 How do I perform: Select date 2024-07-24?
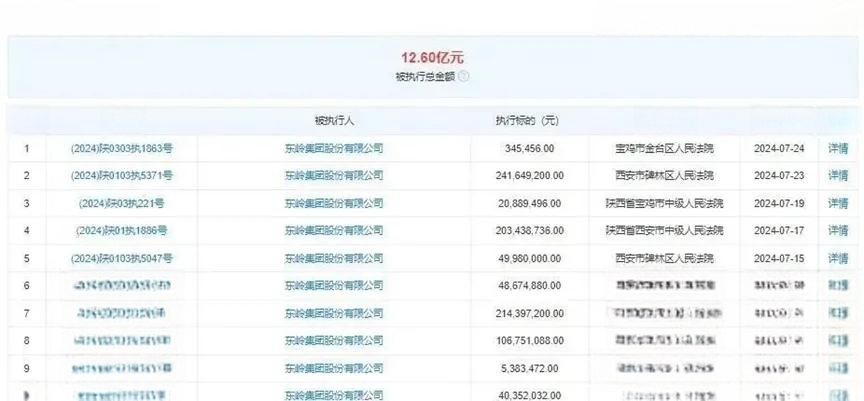tap(779, 148)
